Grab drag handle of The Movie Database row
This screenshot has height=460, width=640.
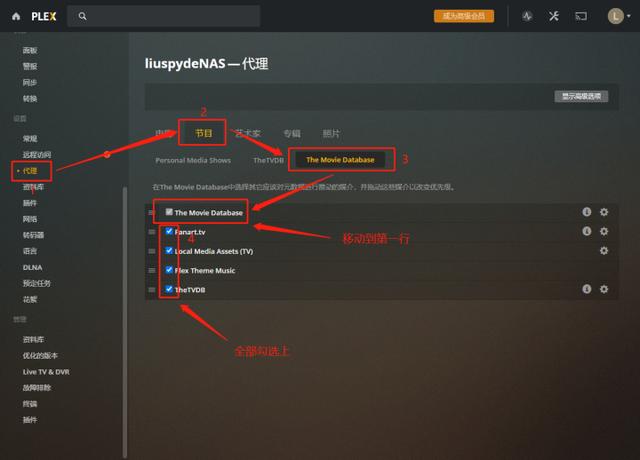[151, 213]
